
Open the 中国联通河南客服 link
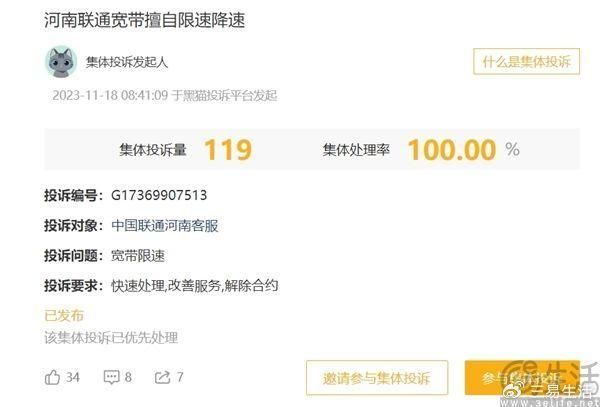(x=165, y=225)
